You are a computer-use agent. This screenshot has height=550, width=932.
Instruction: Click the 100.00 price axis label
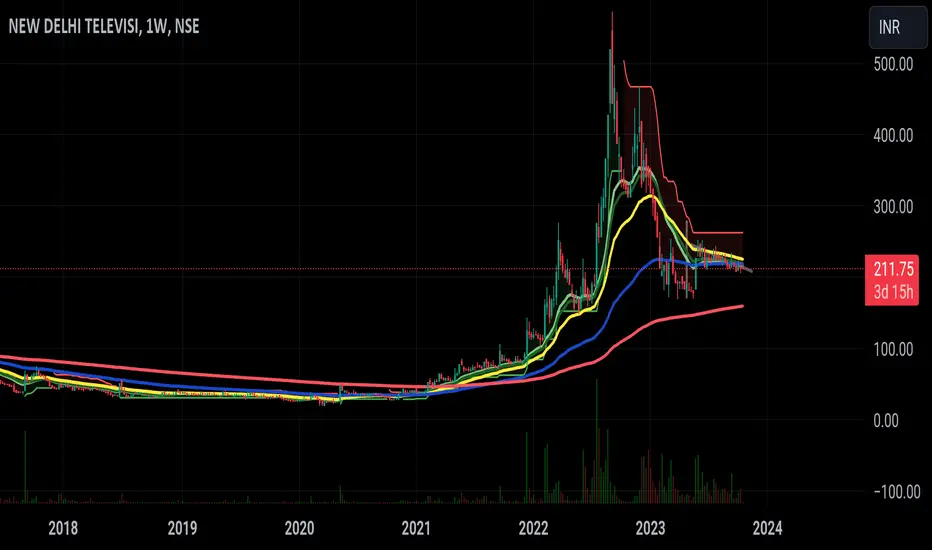point(893,350)
